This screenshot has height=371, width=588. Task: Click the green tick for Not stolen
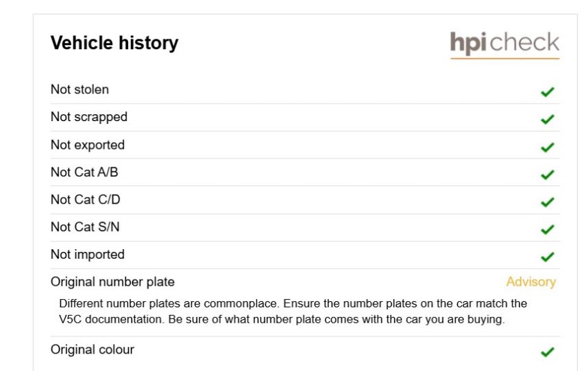click(547, 91)
